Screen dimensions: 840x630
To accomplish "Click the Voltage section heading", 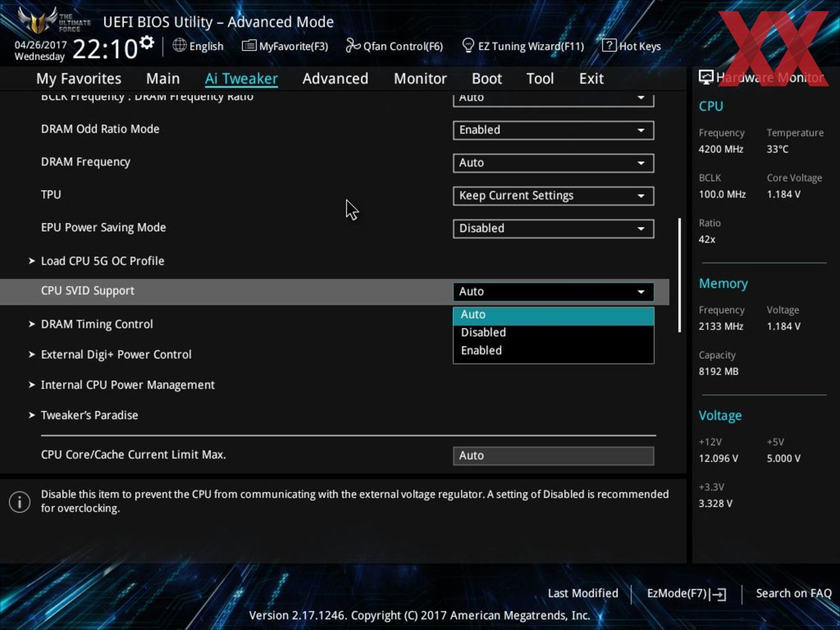I will pos(720,416).
